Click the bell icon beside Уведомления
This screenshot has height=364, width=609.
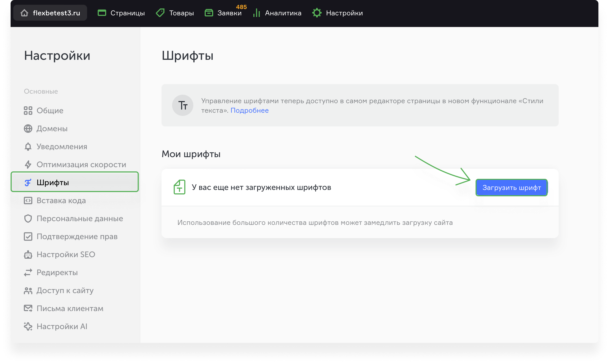click(28, 147)
